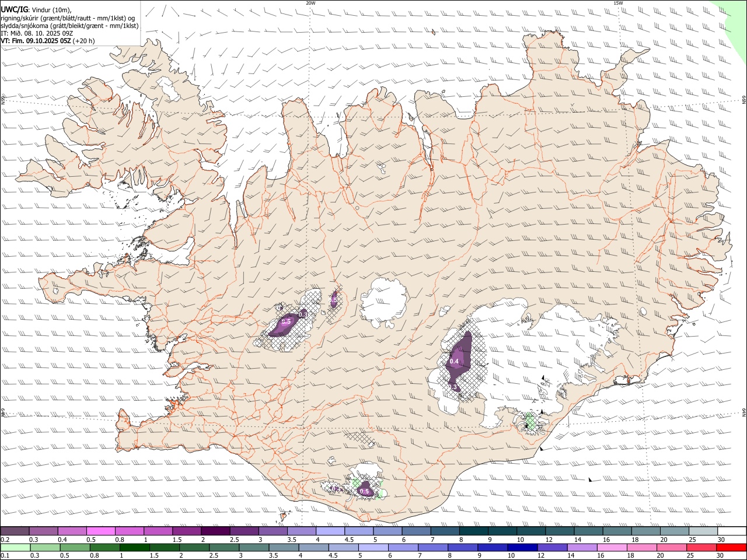The height and width of the screenshot is (560, 747).
Task: Click the upper legend swatch between 1.5 and 2
Action: point(186,531)
